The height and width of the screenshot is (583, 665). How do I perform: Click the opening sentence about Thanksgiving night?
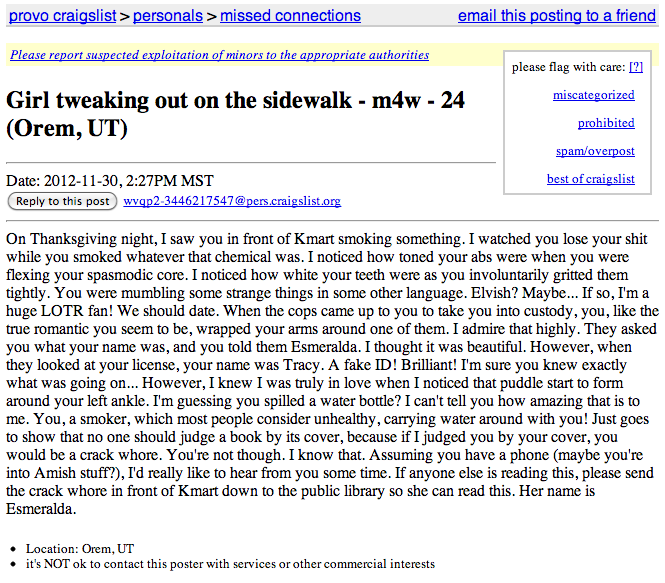click(x=234, y=239)
